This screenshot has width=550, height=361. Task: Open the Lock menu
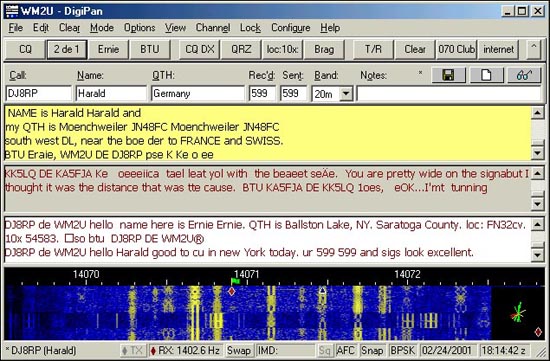point(250,28)
